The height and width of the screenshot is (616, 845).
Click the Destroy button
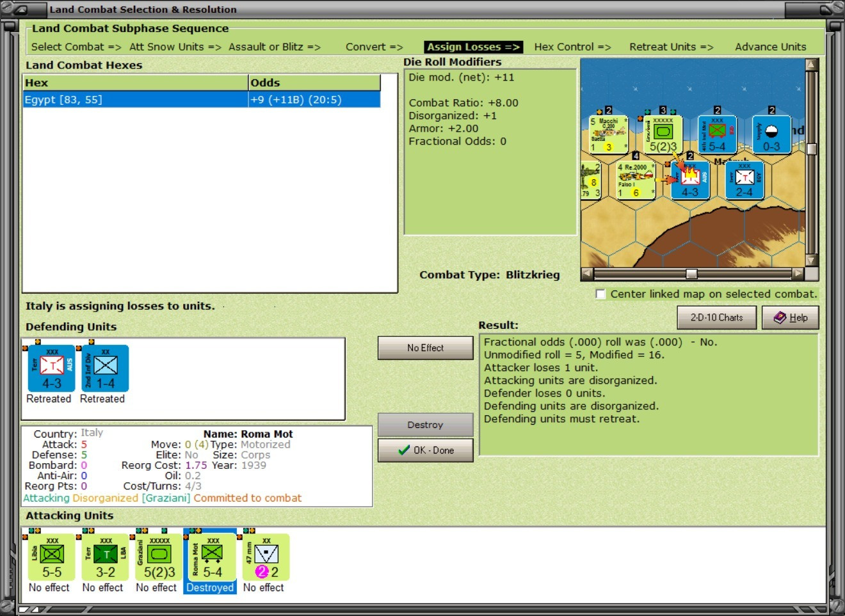(x=426, y=425)
